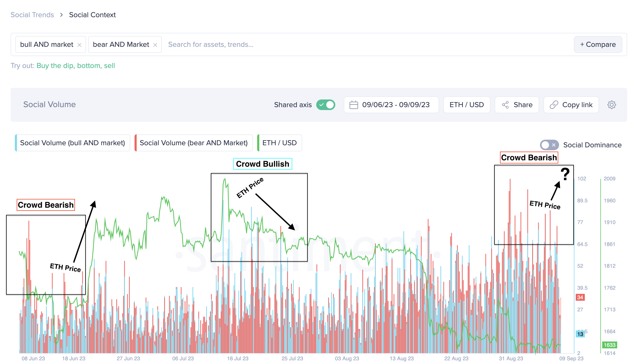Select Social Context breadcrumb item
The image size is (634, 364).
[x=92, y=15]
